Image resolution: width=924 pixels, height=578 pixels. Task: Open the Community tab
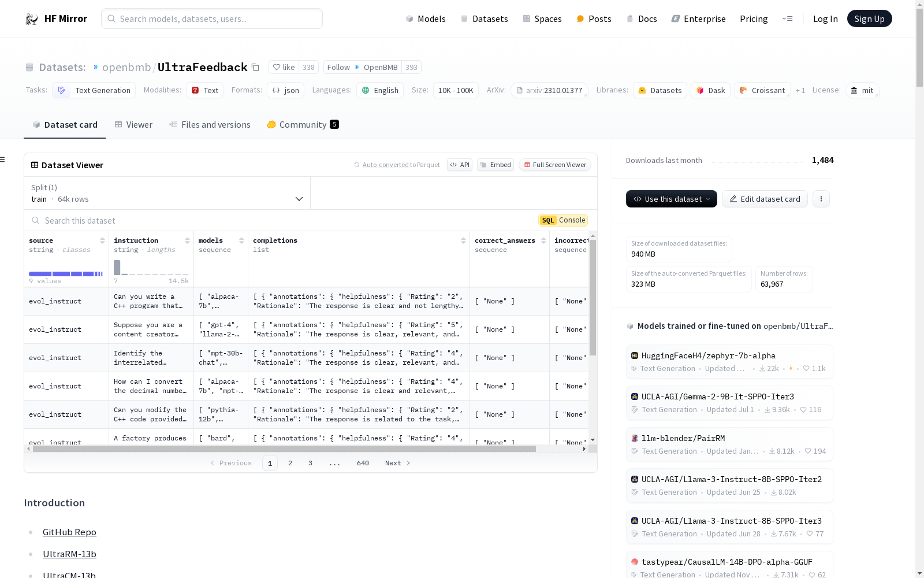click(x=303, y=125)
